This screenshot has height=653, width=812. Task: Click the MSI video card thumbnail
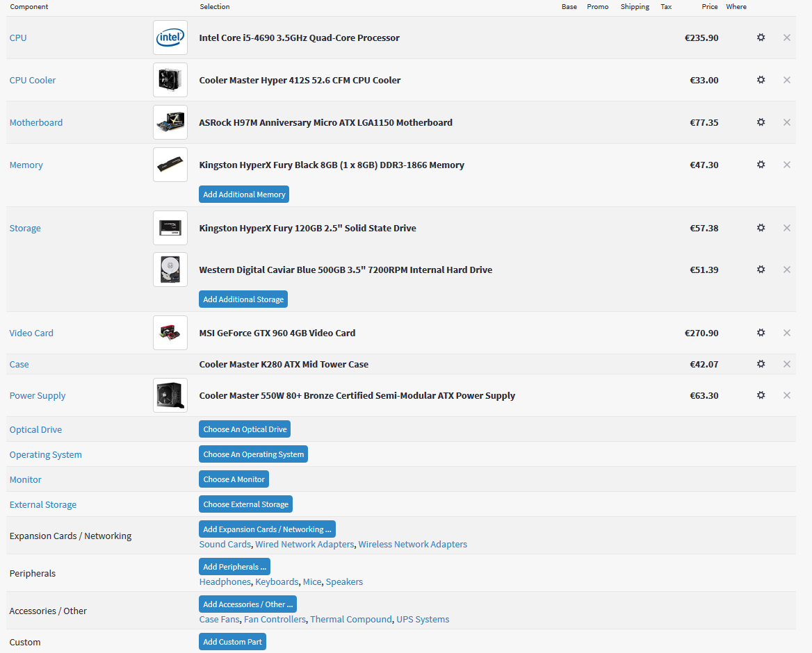170,333
